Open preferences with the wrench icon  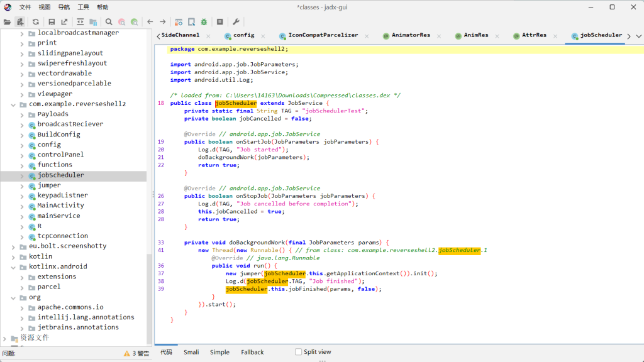236,21
